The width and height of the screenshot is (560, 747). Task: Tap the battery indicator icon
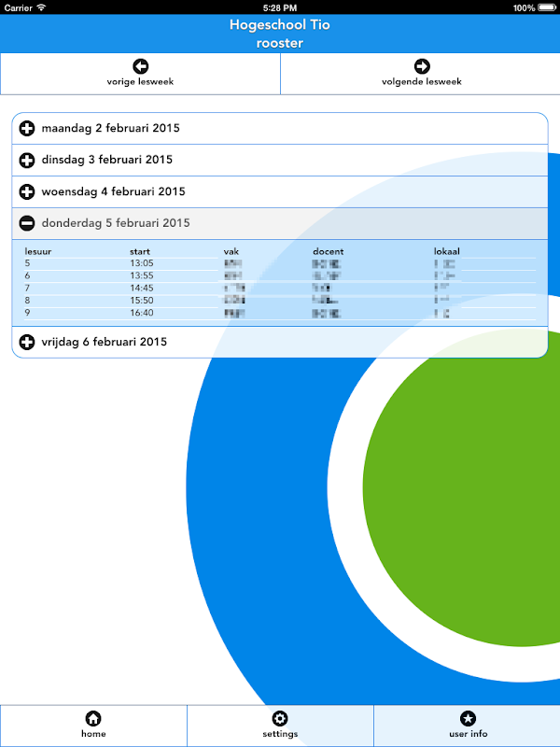547,7
